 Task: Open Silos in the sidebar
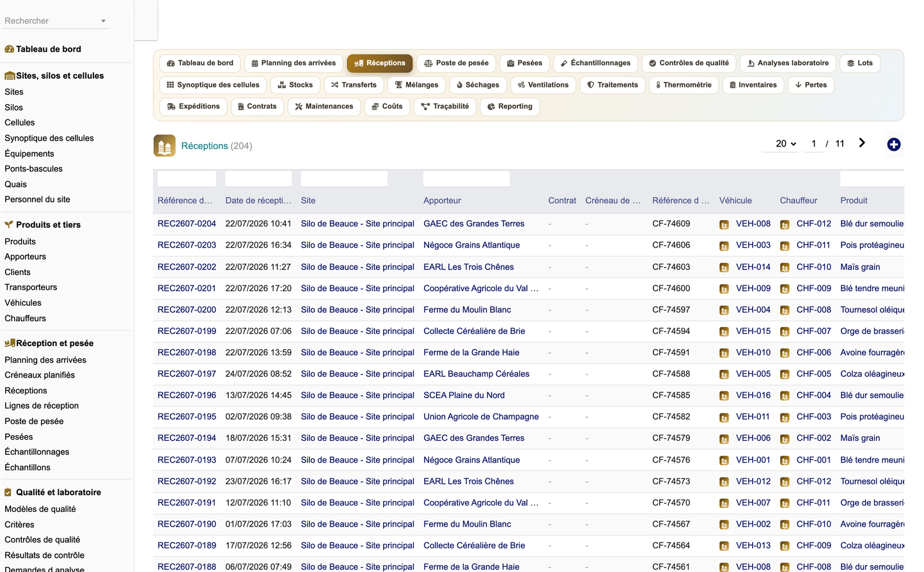(14, 107)
